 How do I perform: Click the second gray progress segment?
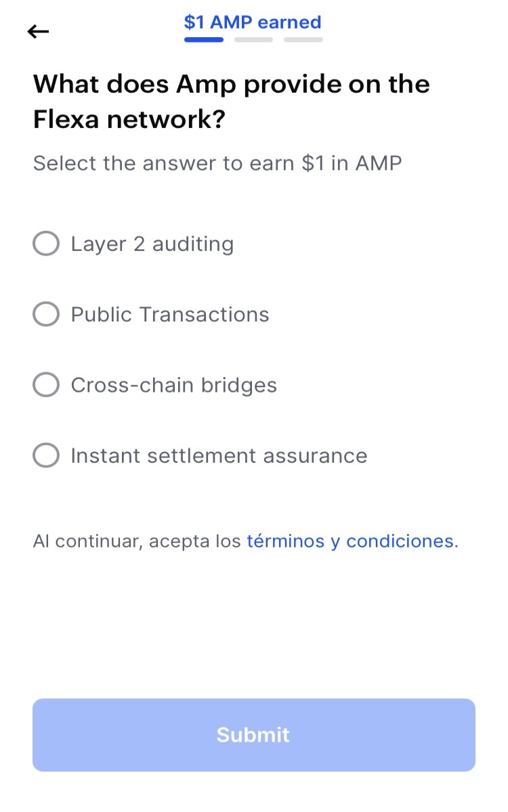253,40
